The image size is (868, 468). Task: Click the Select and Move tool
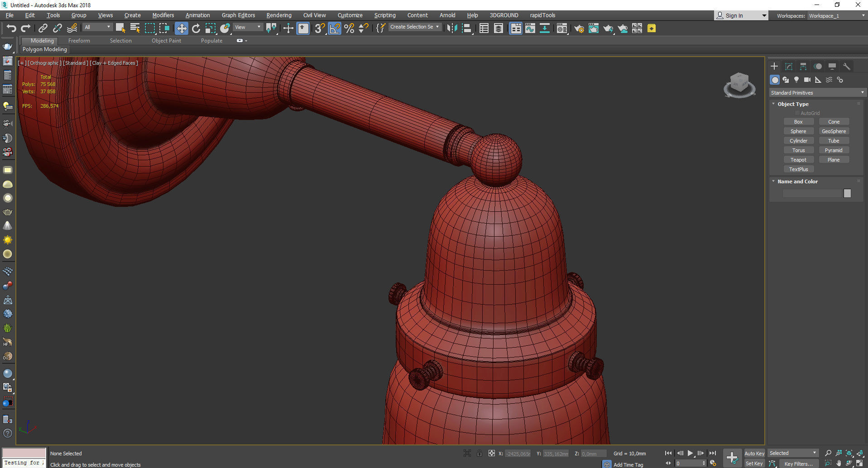click(181, 29)
